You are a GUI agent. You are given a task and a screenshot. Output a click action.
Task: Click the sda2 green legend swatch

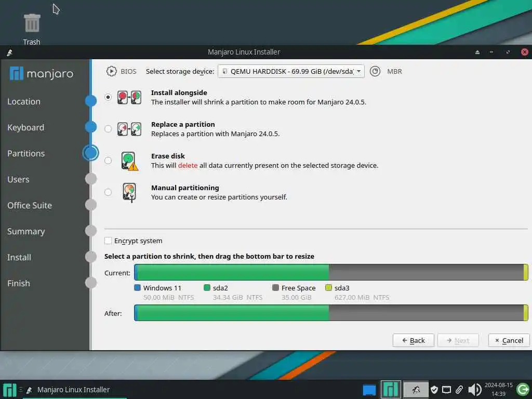[x=207, y=288]
